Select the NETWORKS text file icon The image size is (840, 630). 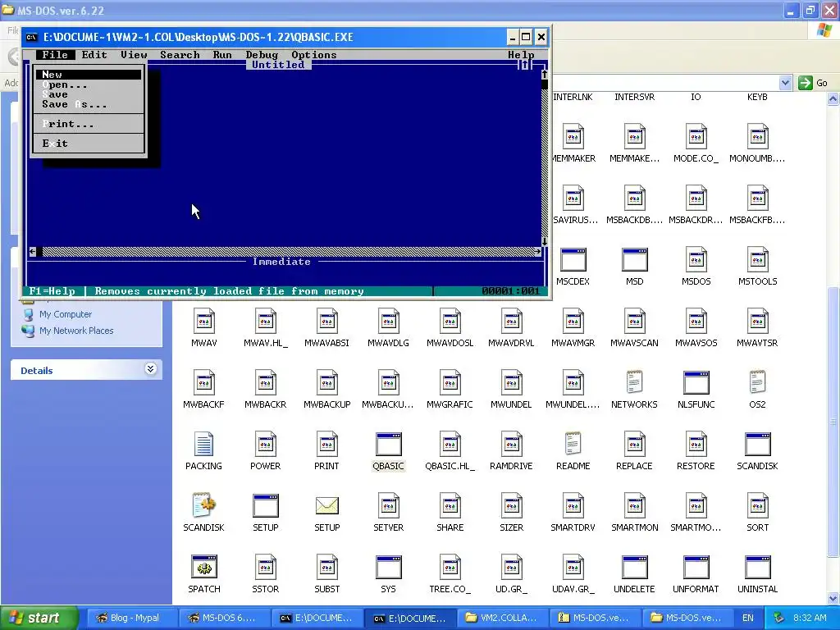pyautogui.click(x=634, y=382)
